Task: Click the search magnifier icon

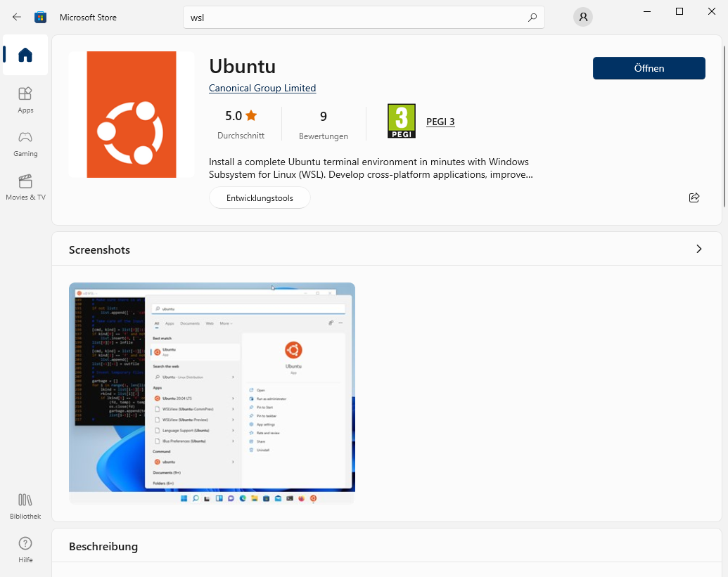Action: coord(532,18)
